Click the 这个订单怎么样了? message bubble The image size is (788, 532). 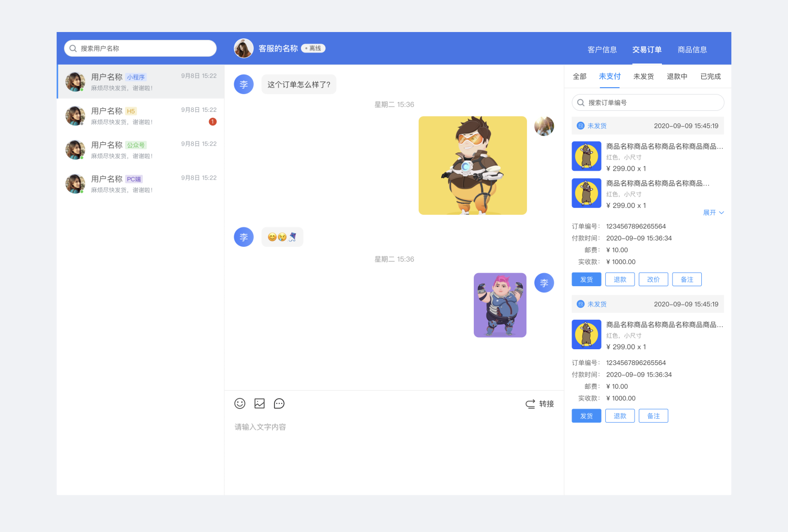(x=299, y=85)
